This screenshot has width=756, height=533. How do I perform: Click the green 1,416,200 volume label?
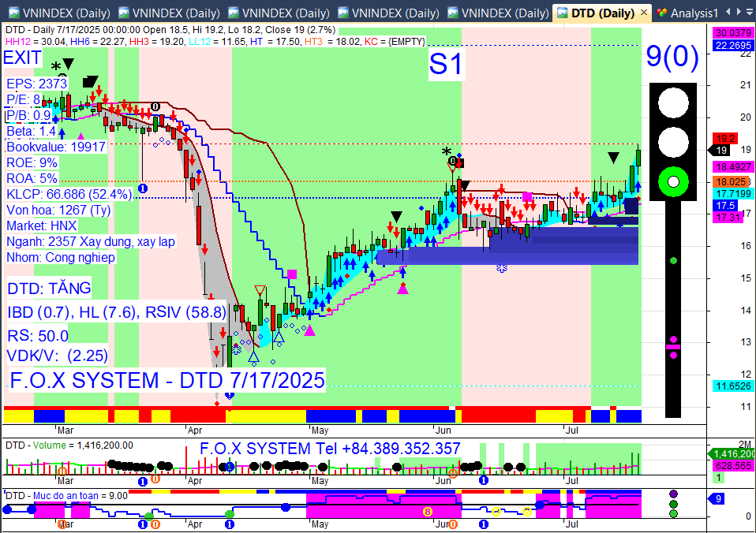[733, 454]
